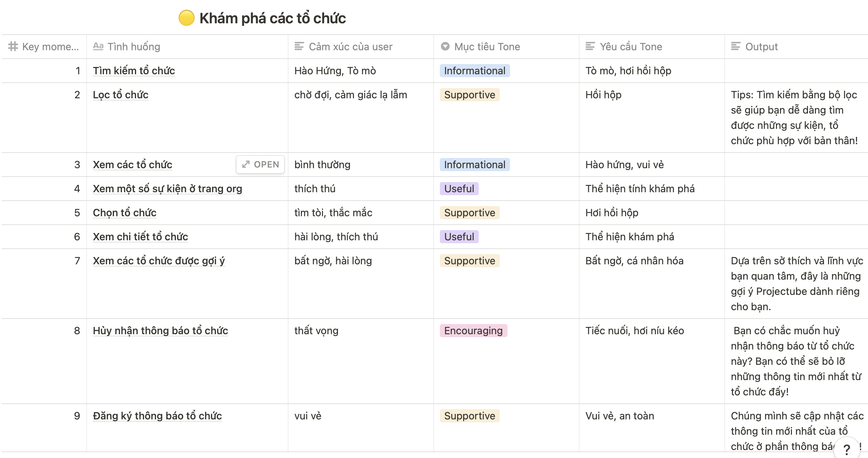Open the Output column header menu
The image size is (868, 458).
pos(761,47)
